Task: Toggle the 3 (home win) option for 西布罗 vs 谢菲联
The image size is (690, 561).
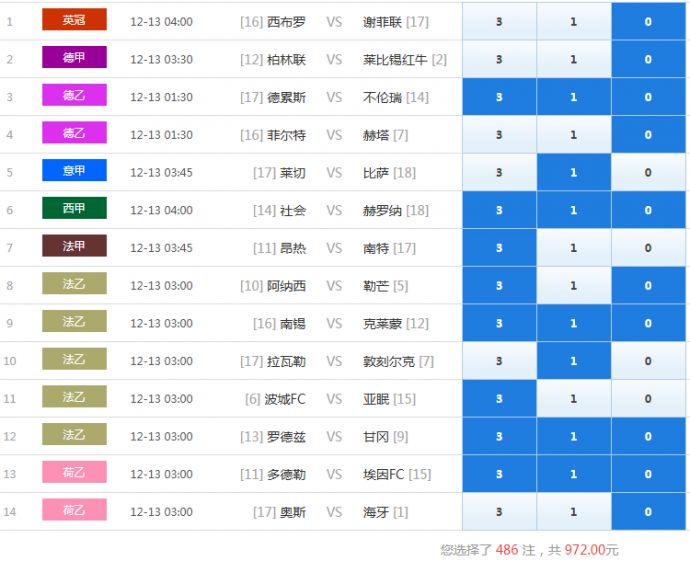Action: point(499,21)
